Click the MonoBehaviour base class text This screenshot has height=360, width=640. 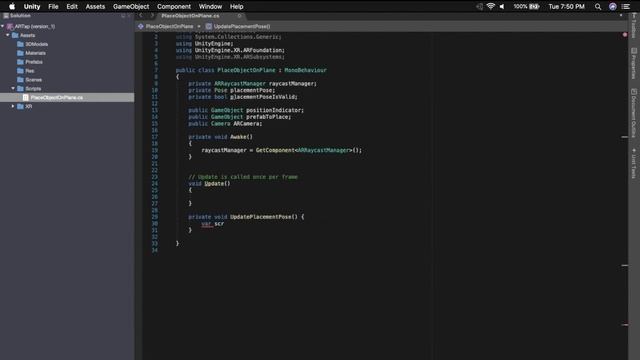305,70
